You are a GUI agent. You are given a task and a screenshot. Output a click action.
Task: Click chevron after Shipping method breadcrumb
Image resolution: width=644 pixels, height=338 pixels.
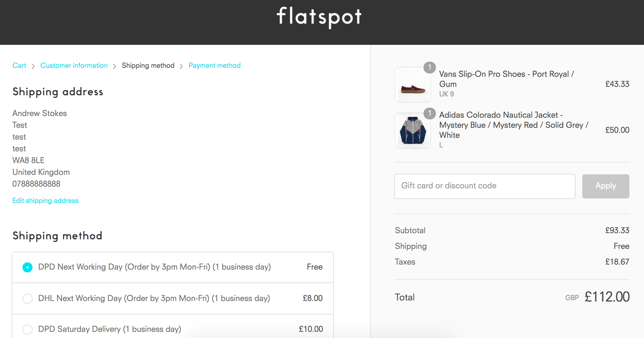tap(181, 66)
